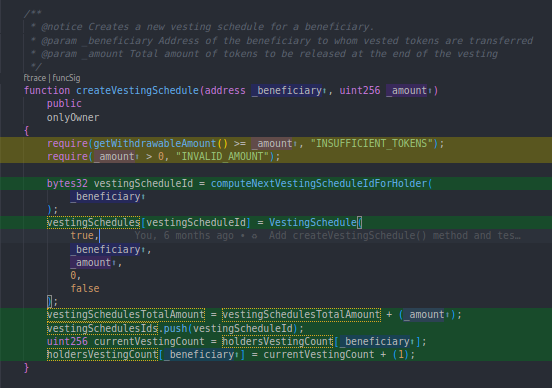Click the git blame annotation 'You, 6 months ago'

coord(184,236)
